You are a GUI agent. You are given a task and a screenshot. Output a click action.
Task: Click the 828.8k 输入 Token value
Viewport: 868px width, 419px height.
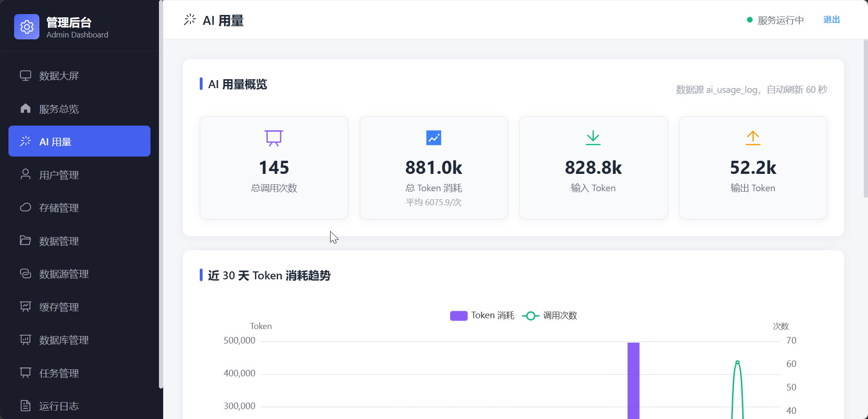point(593,167)
